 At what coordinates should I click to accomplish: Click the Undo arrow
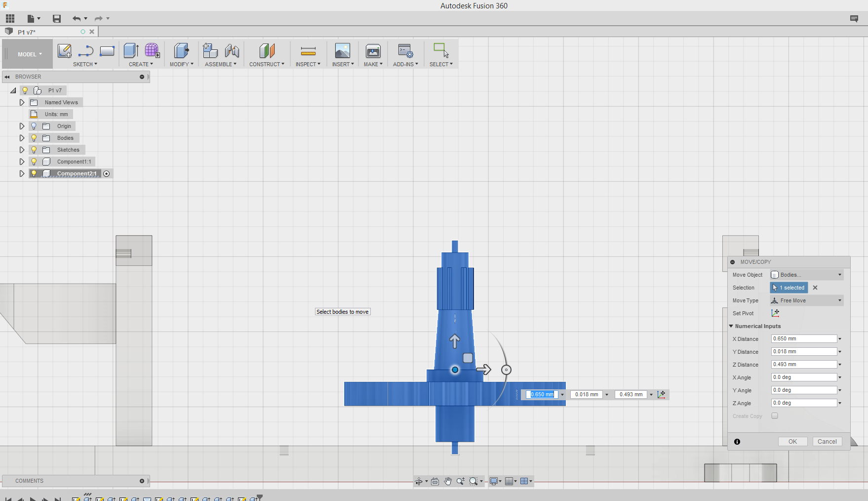77,19
